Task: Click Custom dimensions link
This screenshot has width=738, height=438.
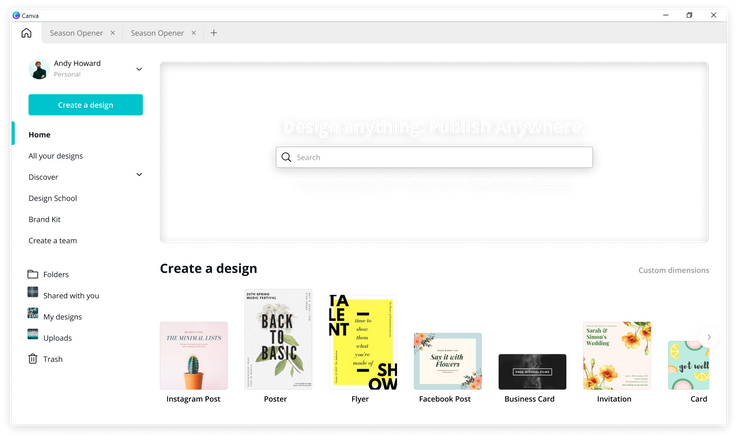Action: coord(674,270)
